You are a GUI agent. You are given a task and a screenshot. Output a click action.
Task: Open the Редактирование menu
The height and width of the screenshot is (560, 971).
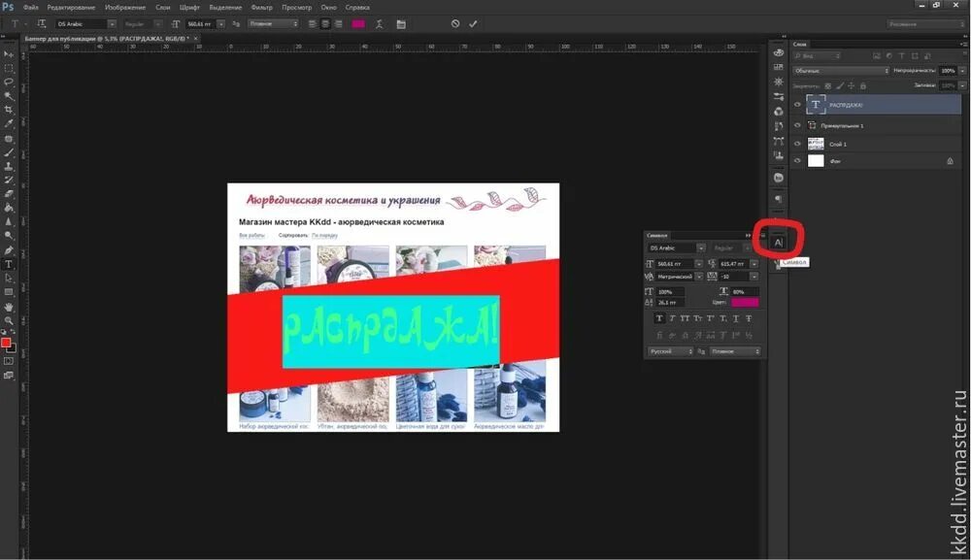71,8
